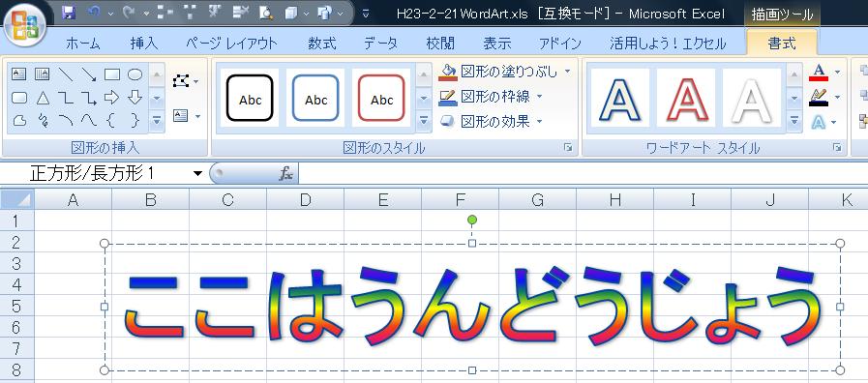Apply the black text outline color
The image size is (868, 383).
coord(819,97)
